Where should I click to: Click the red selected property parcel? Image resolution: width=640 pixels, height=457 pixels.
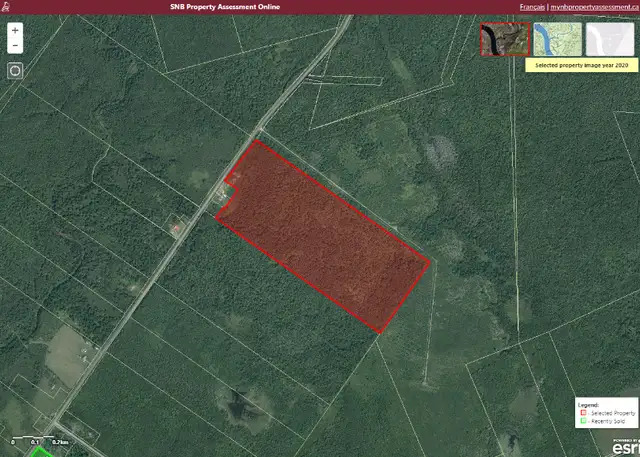click(x=322, y=235)
